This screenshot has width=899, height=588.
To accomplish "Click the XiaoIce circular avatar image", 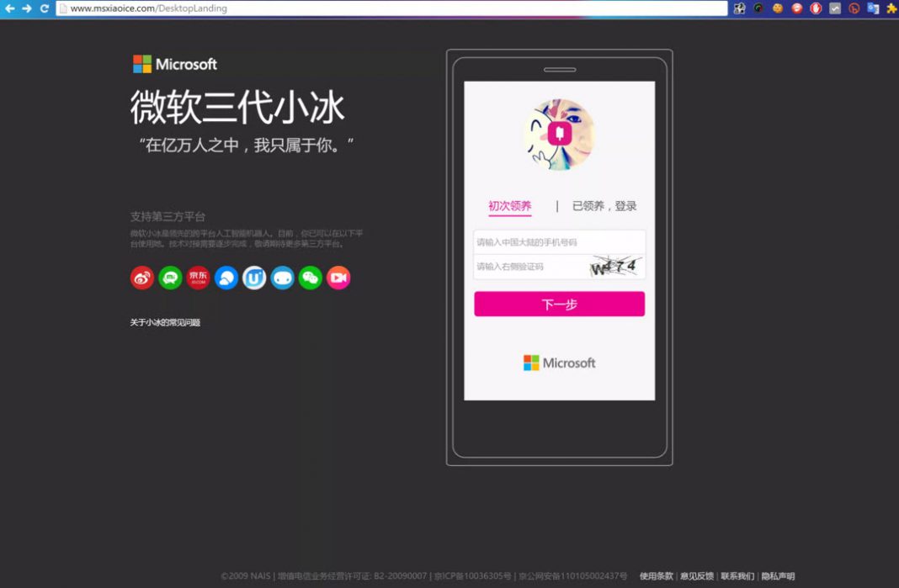I will point(559,135).
